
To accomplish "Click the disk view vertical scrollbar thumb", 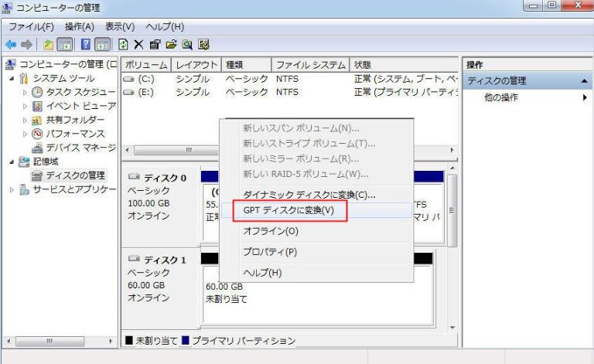I will tap(452, 210).
